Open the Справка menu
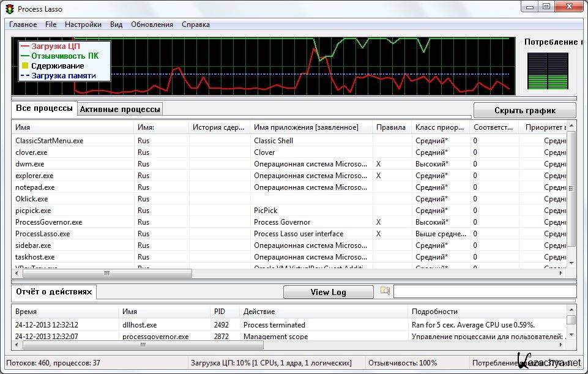This screenshot has width=588, height=374. coord(195,24)
